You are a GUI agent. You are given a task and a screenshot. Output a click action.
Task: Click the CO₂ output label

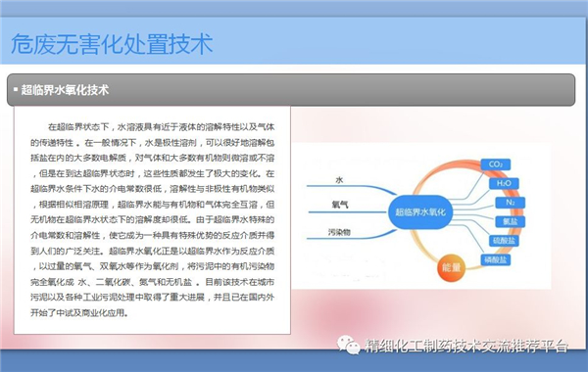coord(495,164)
